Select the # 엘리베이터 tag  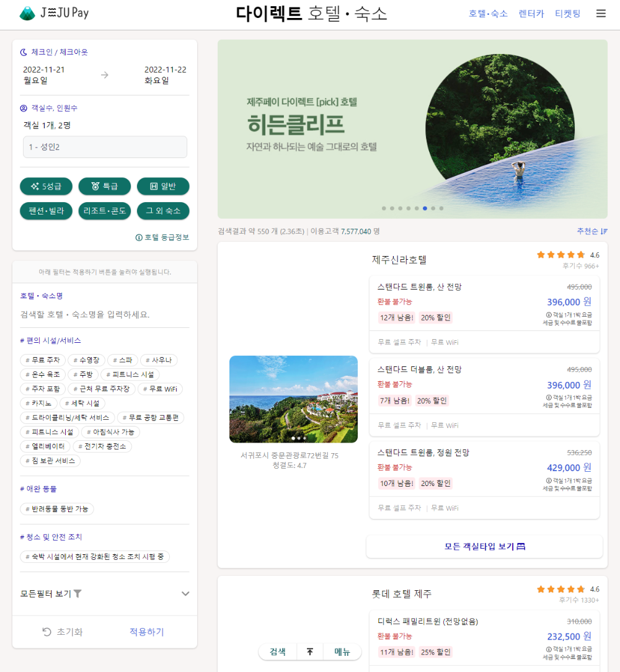tap(45, 446)
